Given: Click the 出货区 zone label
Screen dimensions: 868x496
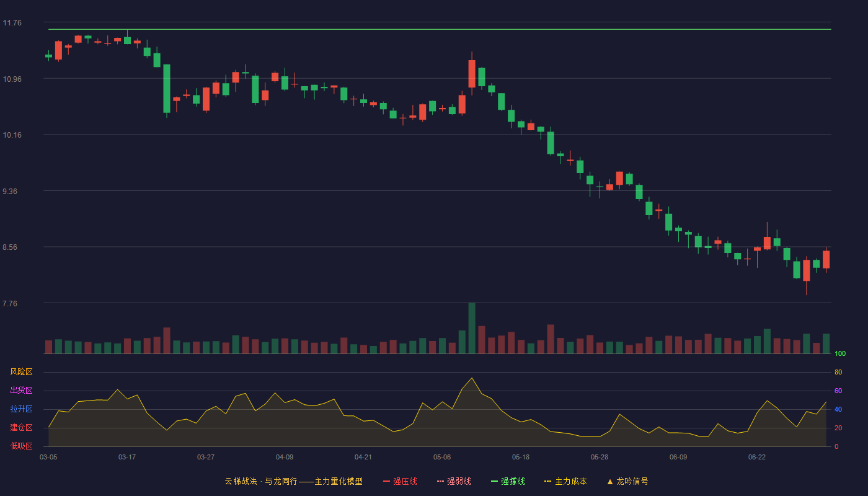Looking at the screenshot, I should click(x=21, y=391).
